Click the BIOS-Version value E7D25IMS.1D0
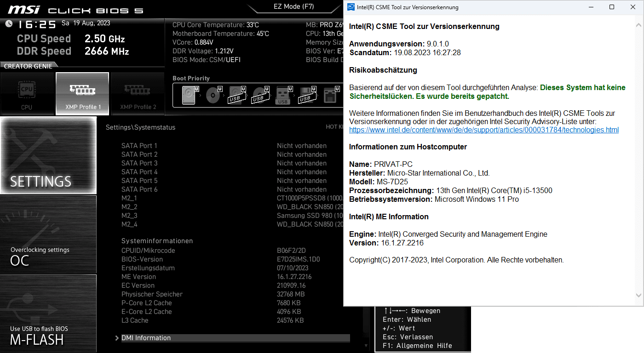This screenshot has height=353, width=644. [x=298, y=259]
